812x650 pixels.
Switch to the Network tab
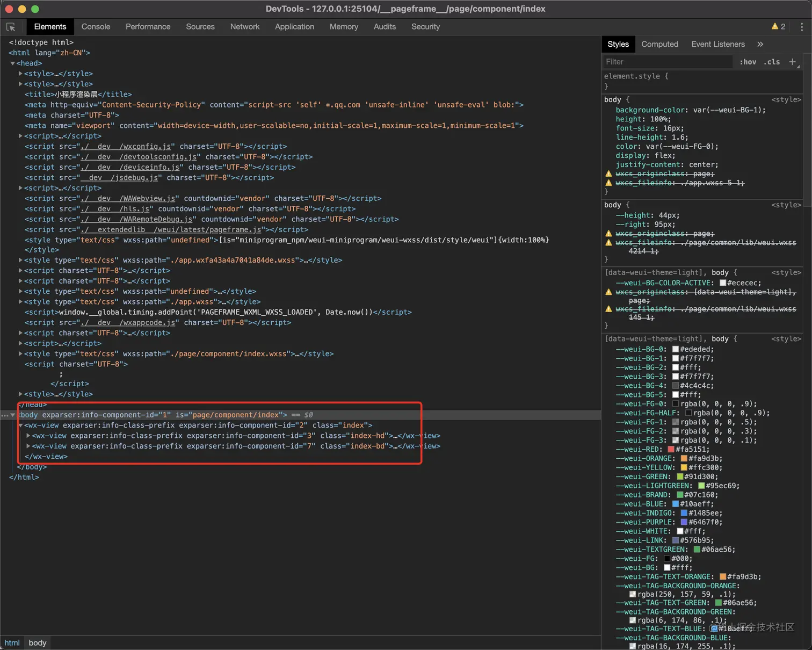tap(245, 26)
